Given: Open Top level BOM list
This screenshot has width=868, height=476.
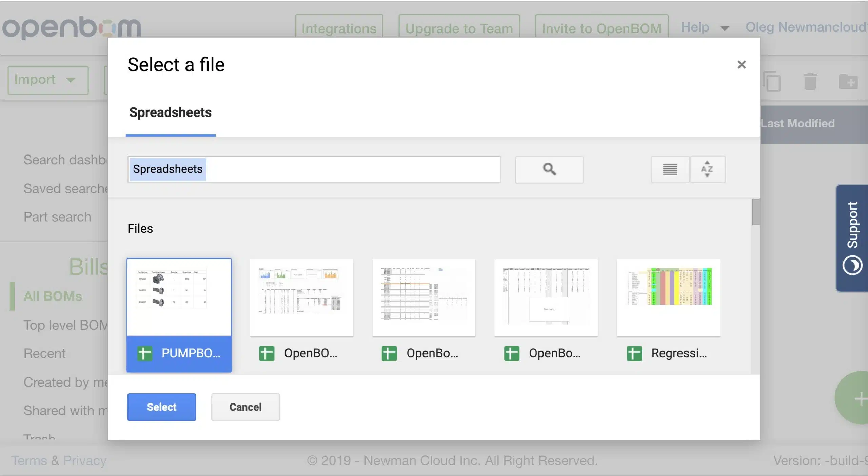Looking at the screenshot, I should click(x=66, y=325).
